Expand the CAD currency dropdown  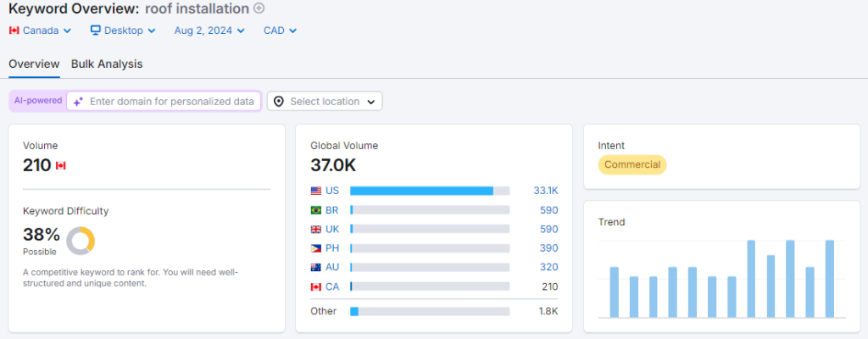coord(280,31)
